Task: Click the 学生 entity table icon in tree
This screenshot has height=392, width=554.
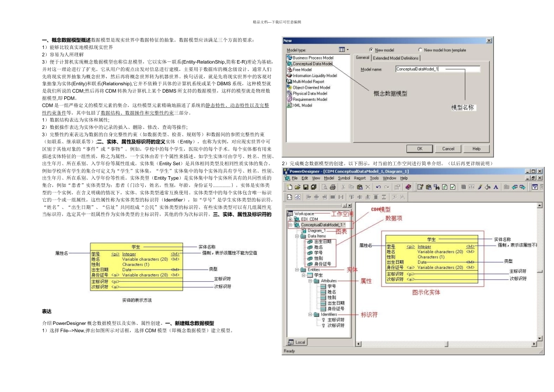Action: click(x=310, y=275)
